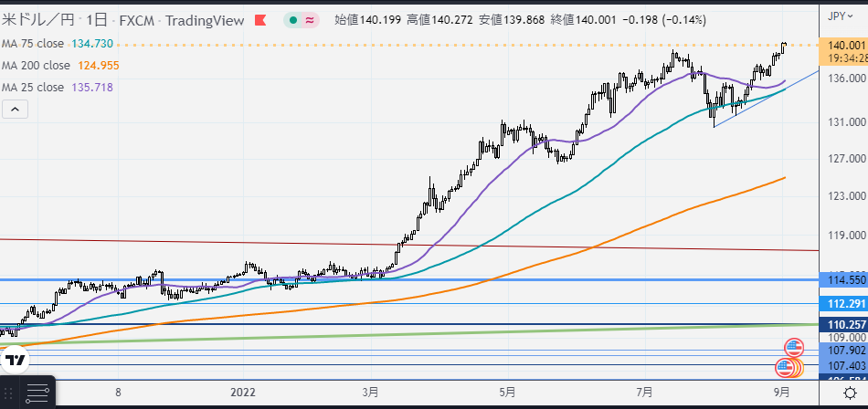Click the 9月 label on time axis
The width and height of the screenshot is (868, 409).
(781, 393)
